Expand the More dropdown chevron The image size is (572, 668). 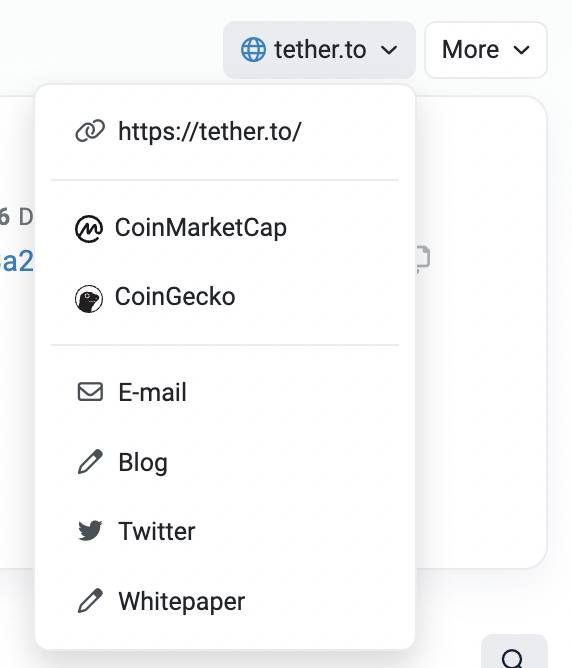pos(521,50)
